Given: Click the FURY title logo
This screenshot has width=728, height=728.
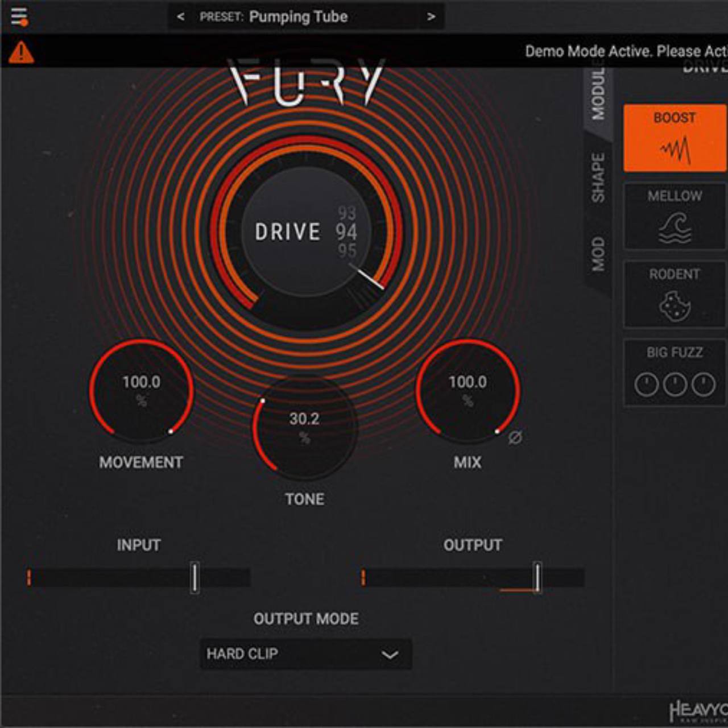Looking at the screenshot, I should tap(306, 82).
